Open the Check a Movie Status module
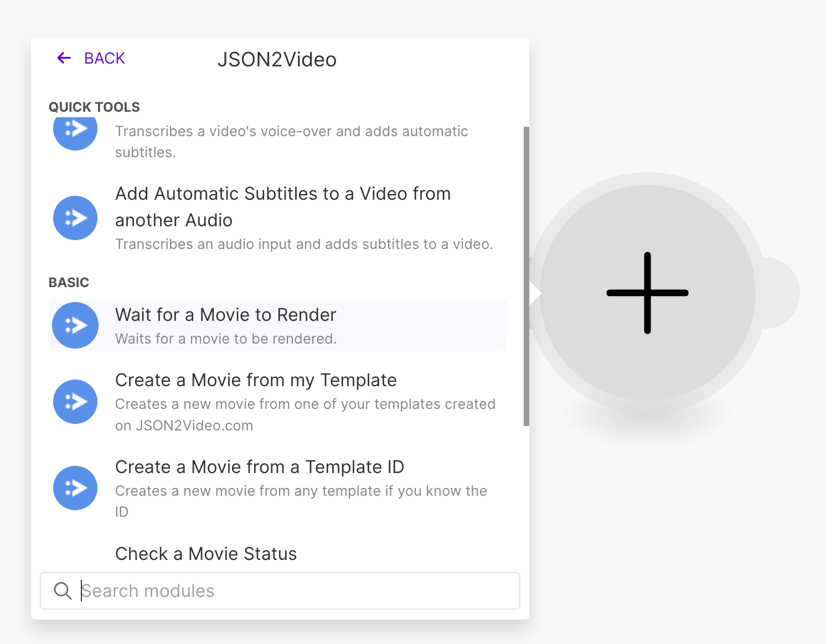The height and width of the screenshot is (644, 826). (206, 554)
